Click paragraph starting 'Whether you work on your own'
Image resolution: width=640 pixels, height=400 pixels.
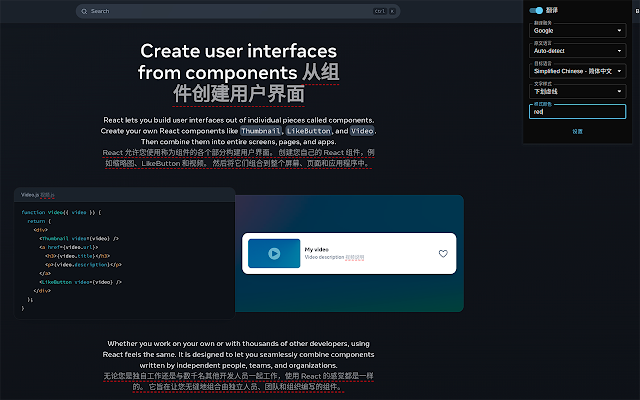(238, 354)
